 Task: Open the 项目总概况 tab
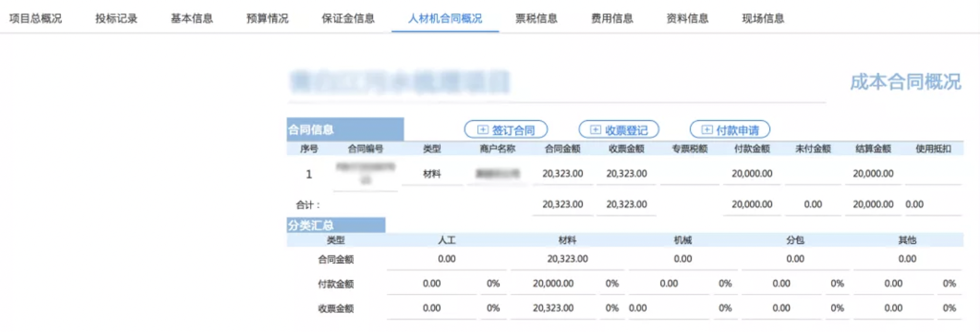[x=36, y=18]
